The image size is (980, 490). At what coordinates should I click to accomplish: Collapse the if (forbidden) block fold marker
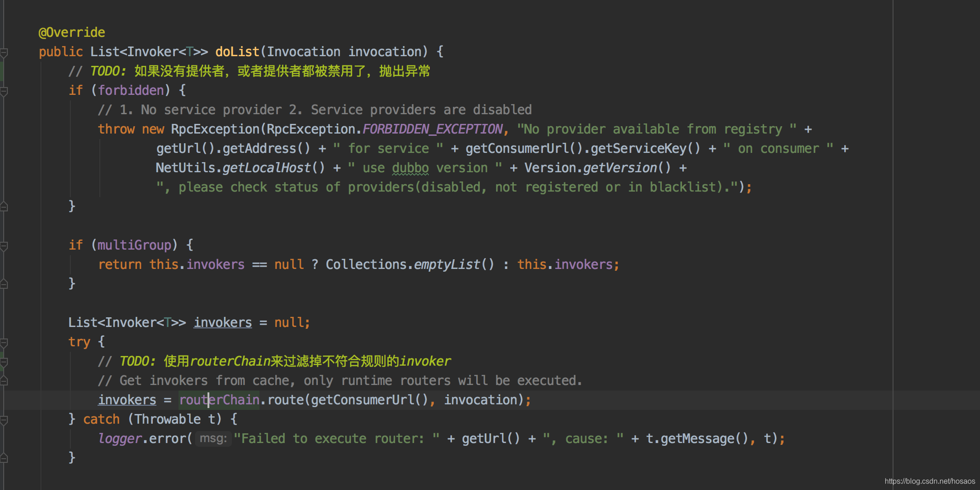[x=4, y=91]
